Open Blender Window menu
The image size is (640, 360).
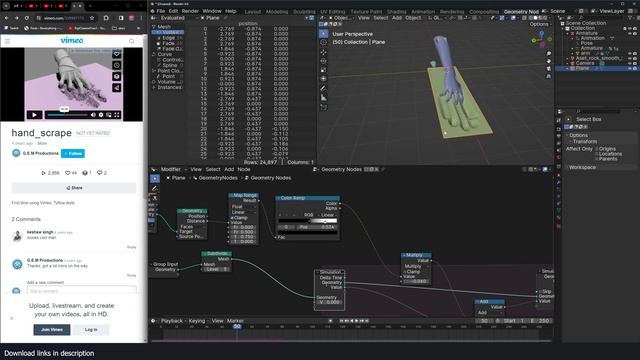(x=212, y=11)
